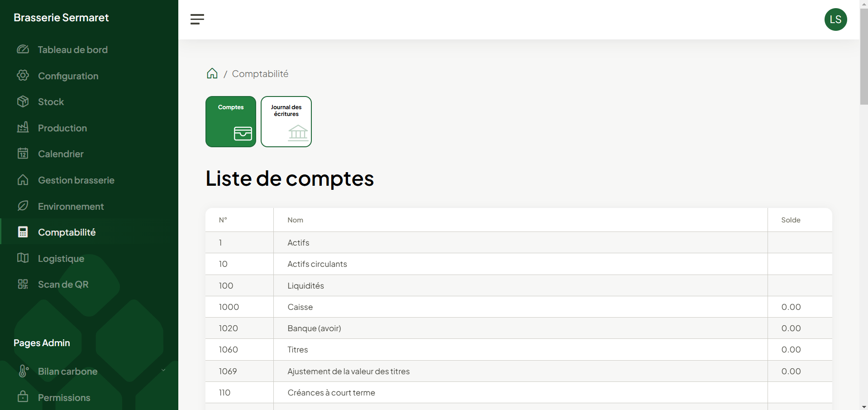Select the Caisse account row
This screenshot has width=868, height=410.
(300, 307)
